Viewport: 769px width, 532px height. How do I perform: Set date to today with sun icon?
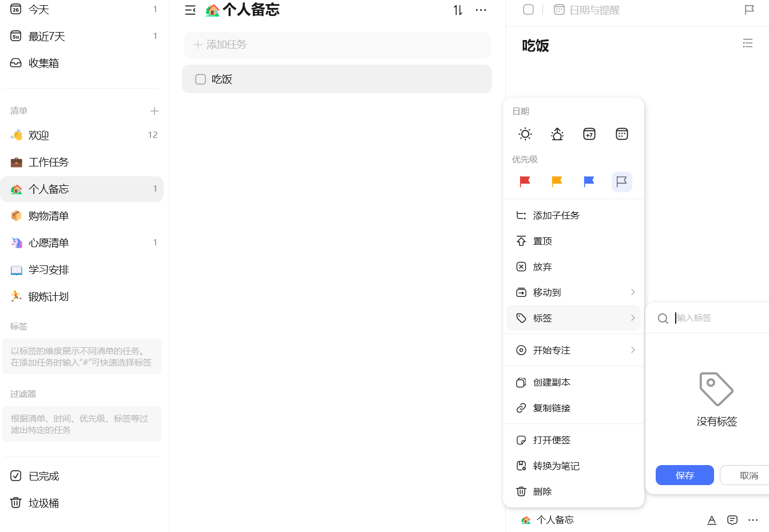click(x=525, y=134)
